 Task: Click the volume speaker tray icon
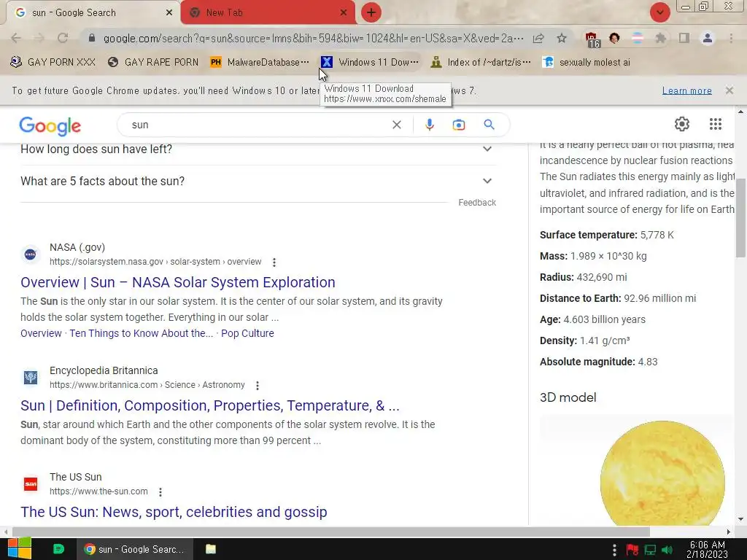667,550
